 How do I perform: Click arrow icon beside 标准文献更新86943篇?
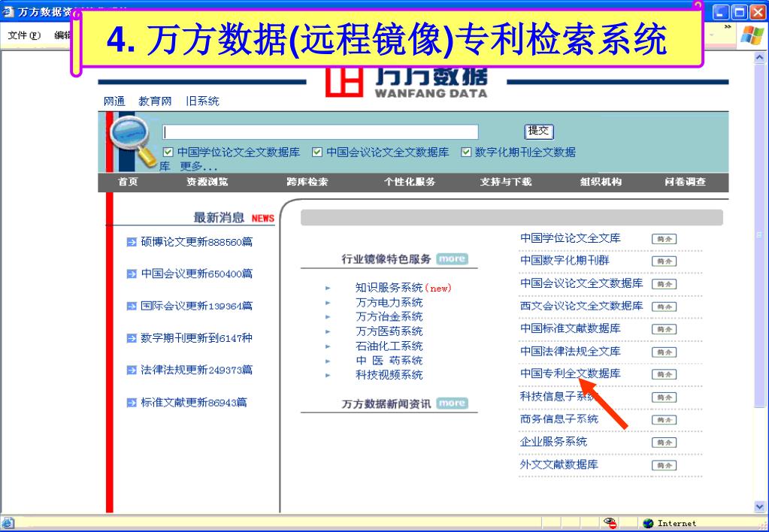[132, 403]
